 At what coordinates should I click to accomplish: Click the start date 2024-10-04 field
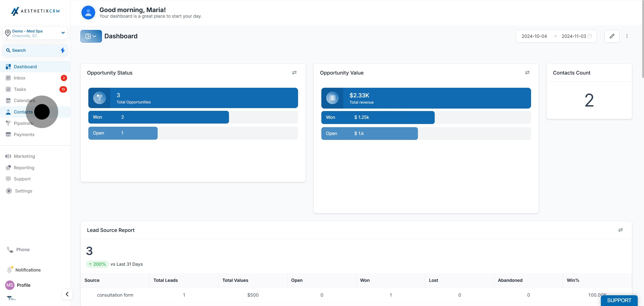(534, 36)
